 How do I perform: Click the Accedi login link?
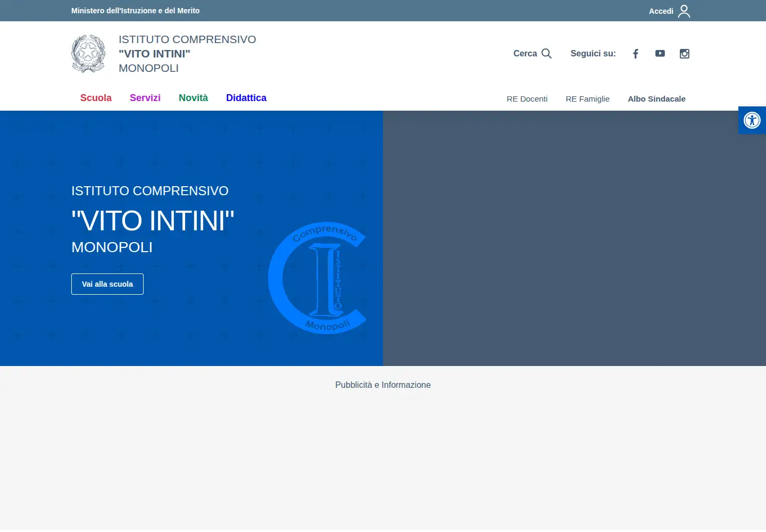(x=661, y=11)
